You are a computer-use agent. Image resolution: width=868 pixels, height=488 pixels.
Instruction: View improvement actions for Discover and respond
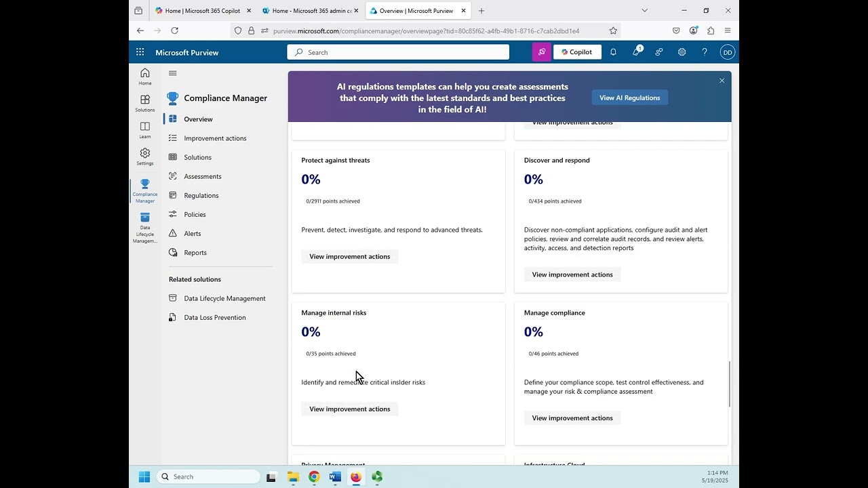(x=572, y=274)
